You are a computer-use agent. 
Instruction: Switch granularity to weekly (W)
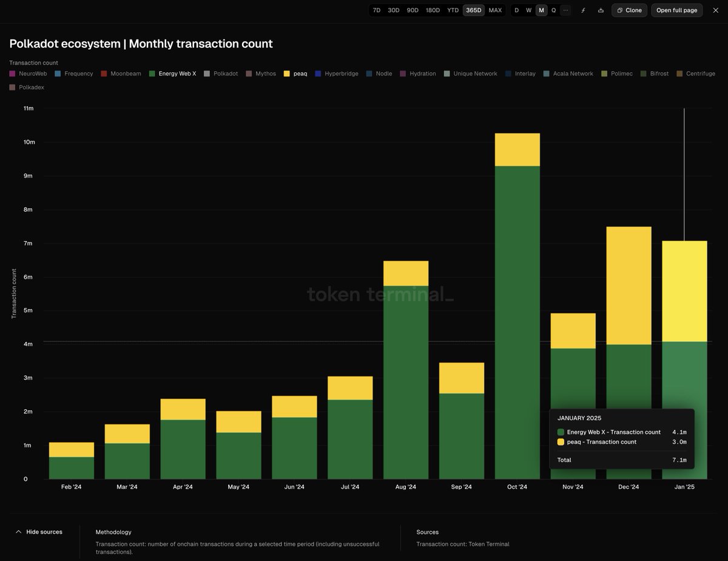pos(529,10)
